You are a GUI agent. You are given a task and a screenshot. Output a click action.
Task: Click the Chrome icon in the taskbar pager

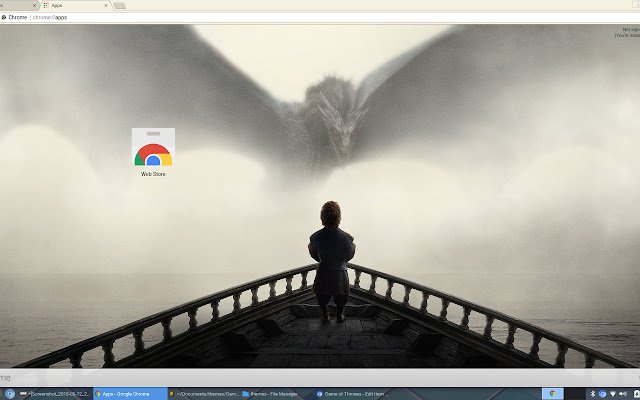(553, 394)
